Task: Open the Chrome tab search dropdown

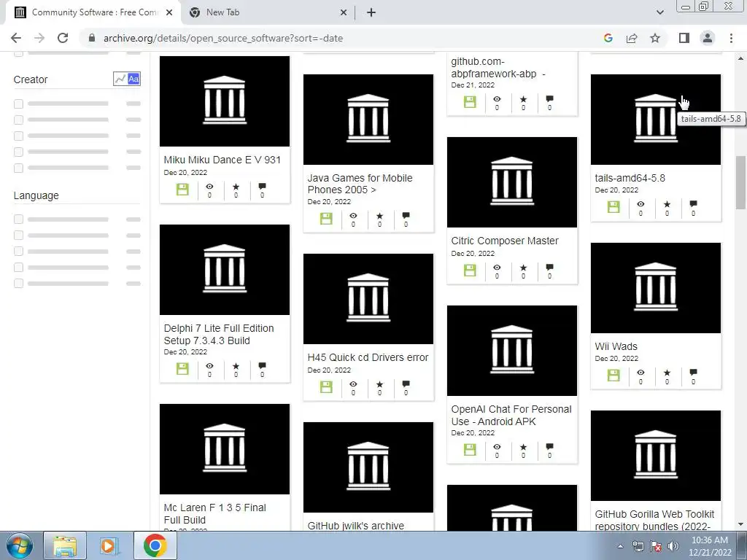Action: pos(659,12)
